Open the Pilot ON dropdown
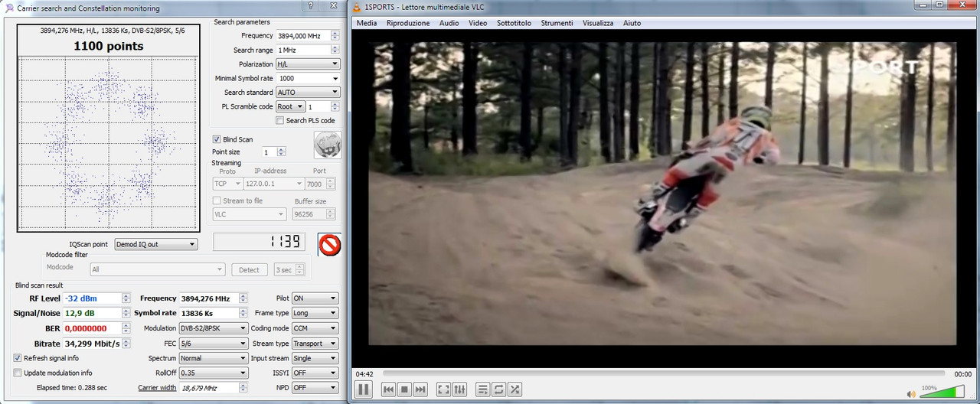980x404 pixels. point(315,298)
